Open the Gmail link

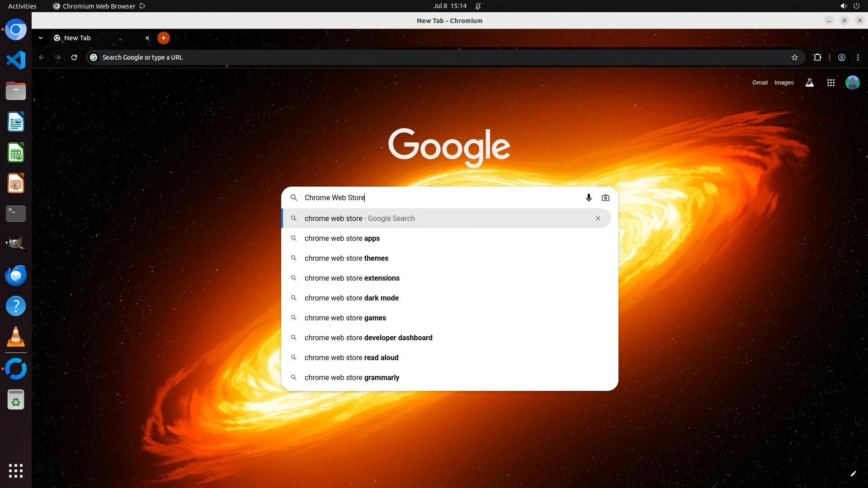coord(759,83)
